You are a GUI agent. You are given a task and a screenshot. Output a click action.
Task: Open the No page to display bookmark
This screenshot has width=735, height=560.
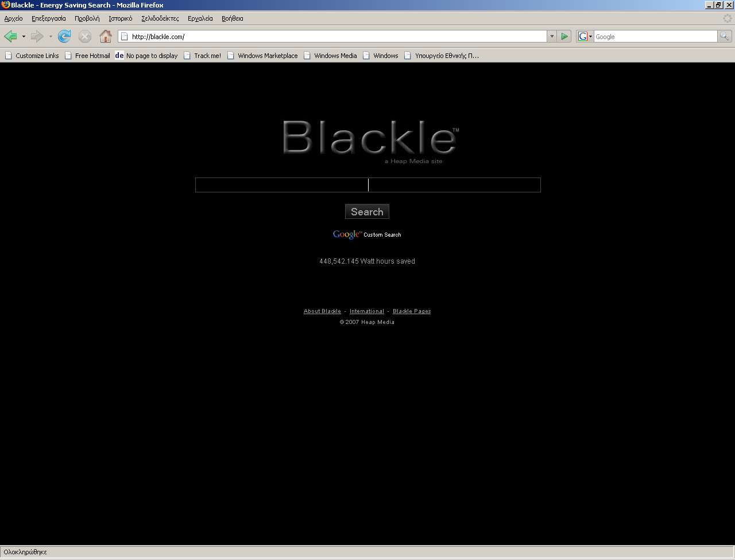pos(146,56)
